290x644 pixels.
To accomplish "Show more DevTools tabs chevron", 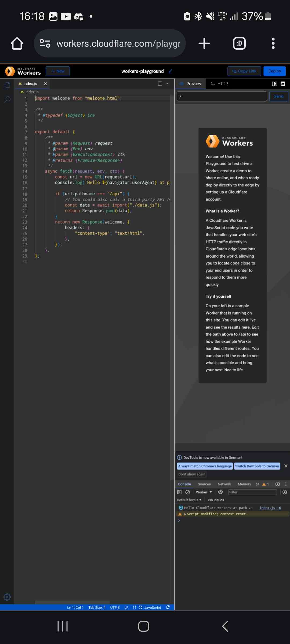I will 258,484.
